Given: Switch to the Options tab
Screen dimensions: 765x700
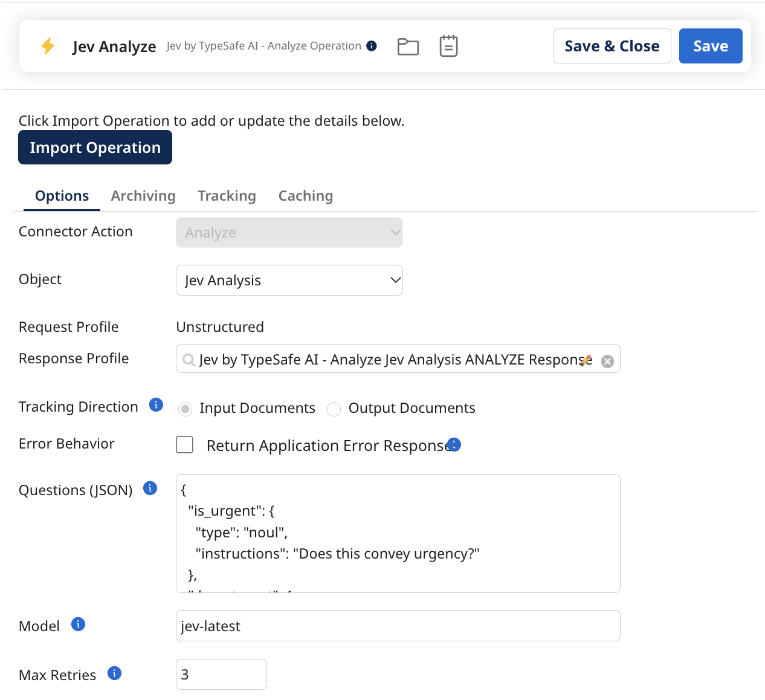Looking at the screenshot, I should (x=62, y=196).
